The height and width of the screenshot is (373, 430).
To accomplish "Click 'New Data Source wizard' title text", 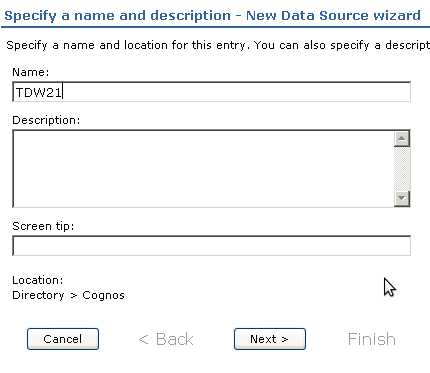I will click(333, 15).
